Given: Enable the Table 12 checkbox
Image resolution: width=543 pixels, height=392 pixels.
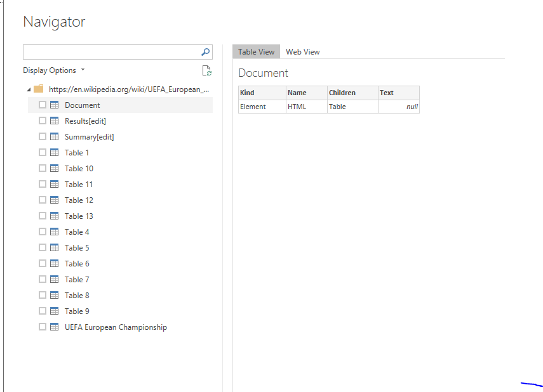Looking at the screenshot, I should tap(43, 200).
